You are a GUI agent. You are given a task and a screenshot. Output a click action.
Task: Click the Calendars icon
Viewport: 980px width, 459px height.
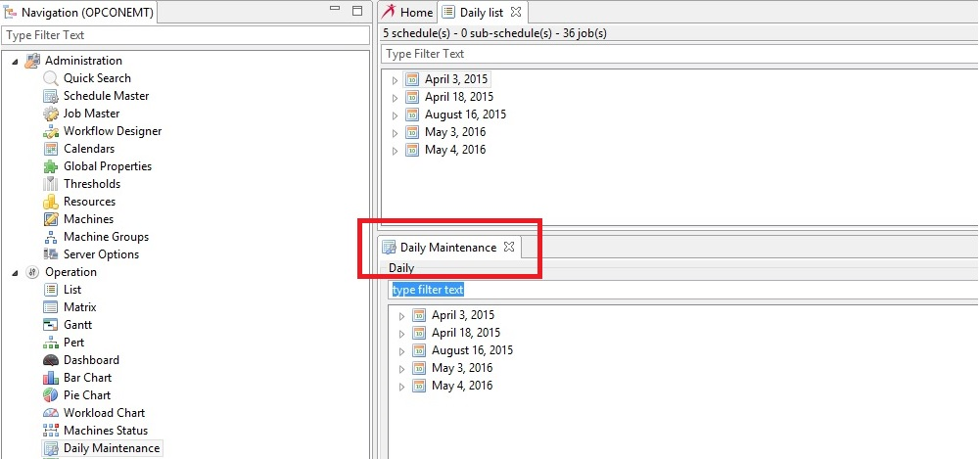coord(51,149)
